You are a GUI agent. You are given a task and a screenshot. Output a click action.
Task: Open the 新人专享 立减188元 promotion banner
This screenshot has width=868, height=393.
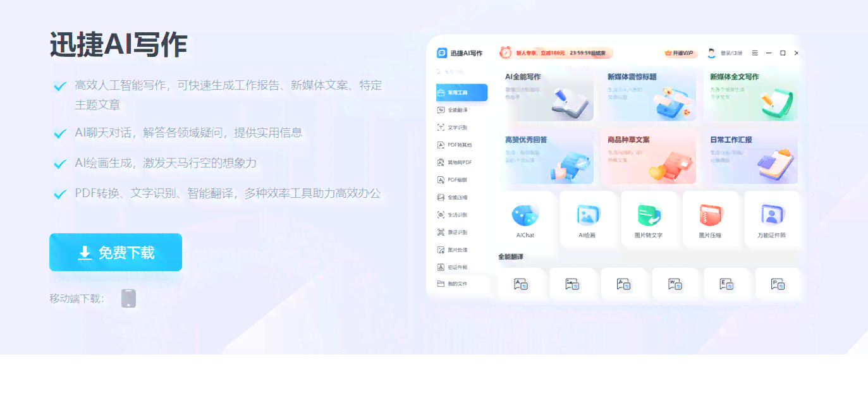pos(555,53)
